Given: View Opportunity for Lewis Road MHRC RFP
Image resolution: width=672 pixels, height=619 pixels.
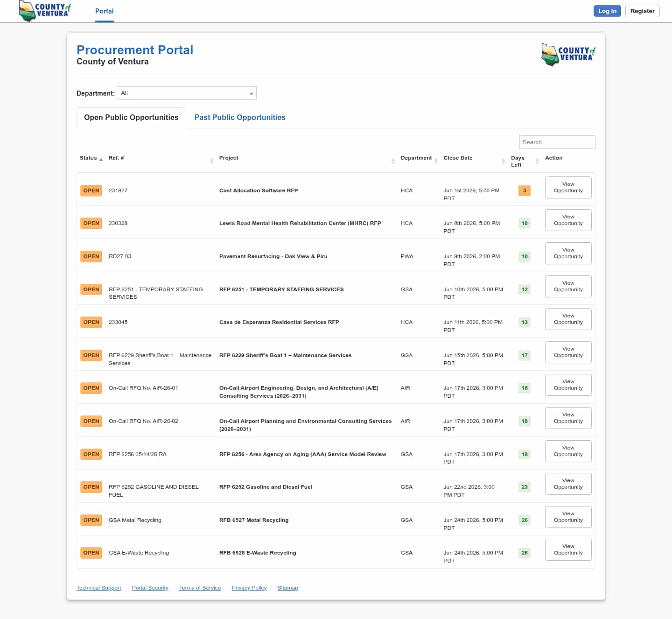Looking at the screenshot, I should tap(568, 220).
